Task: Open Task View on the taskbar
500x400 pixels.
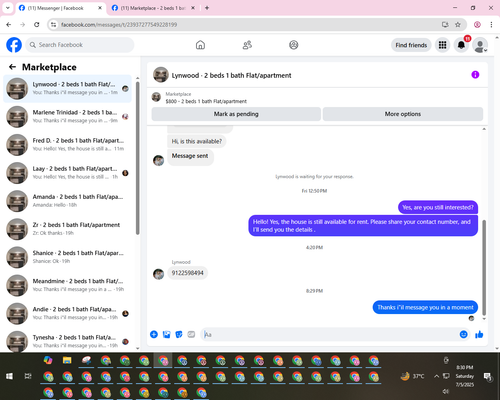Action: (x=28, y=376)
